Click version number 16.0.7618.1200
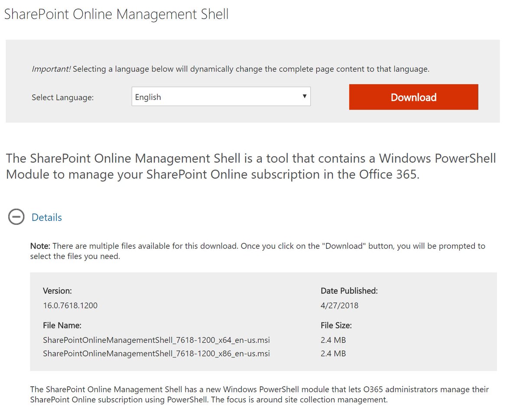 pyautogui.click(x=70, y=305)
